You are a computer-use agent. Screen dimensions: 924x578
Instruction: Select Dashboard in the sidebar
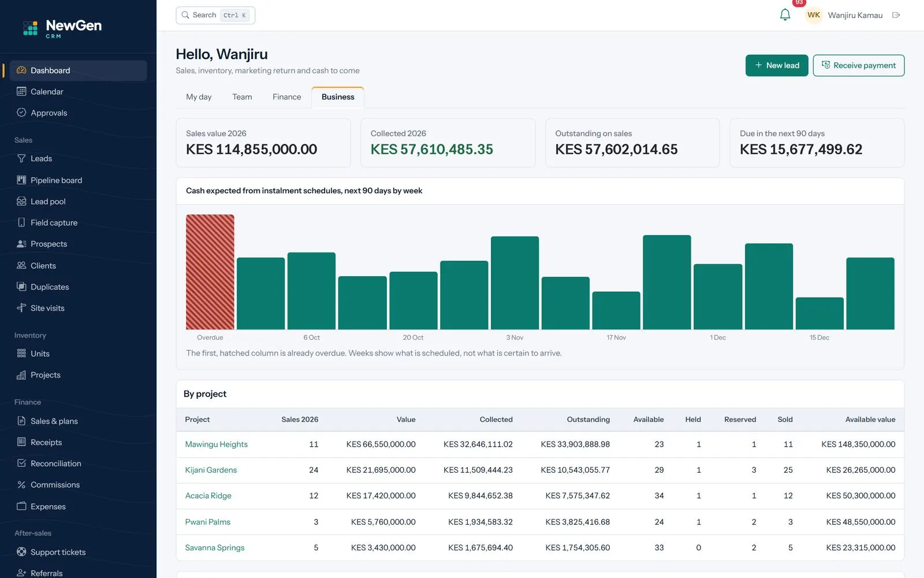pos(78,71)
